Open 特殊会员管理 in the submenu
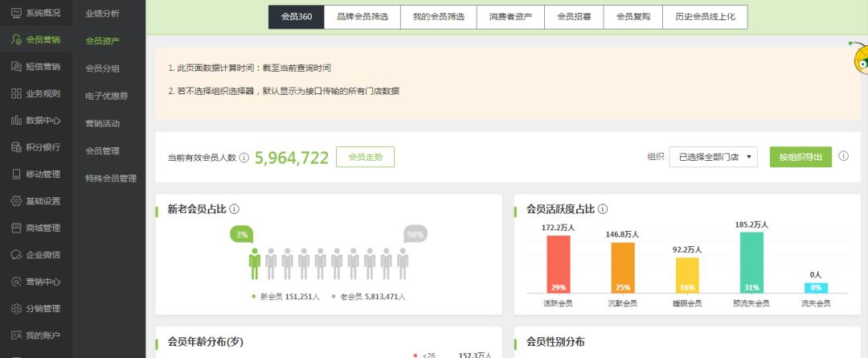Viewport: 868px width, 358px height. [x=111, y=179]
